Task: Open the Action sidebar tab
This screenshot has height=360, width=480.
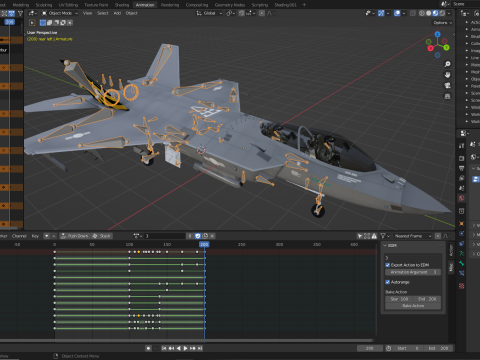Action: coord(451,250)
